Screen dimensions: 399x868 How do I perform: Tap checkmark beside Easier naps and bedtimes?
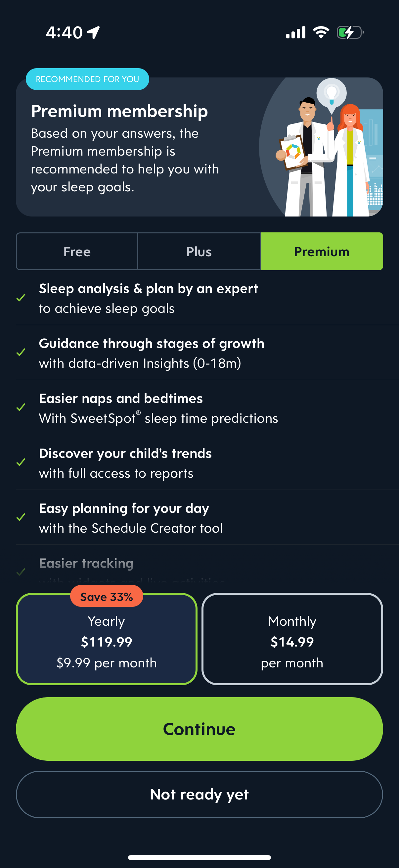[21, 408]
